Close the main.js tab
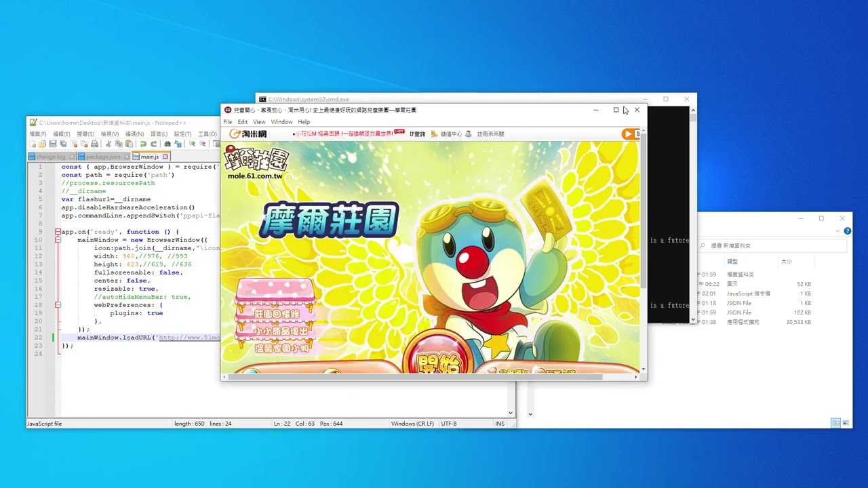The height and width of the screenshot is (488, 868). click(x=165, y=157)
